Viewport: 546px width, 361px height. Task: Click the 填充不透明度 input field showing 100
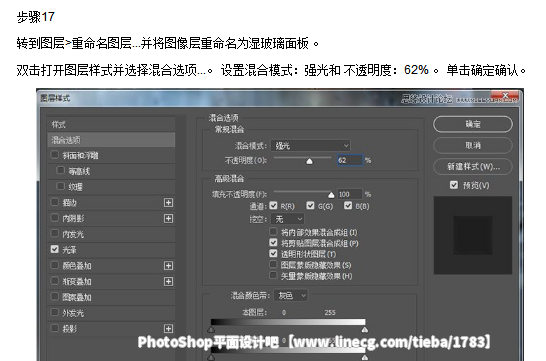tap(350, 194)
